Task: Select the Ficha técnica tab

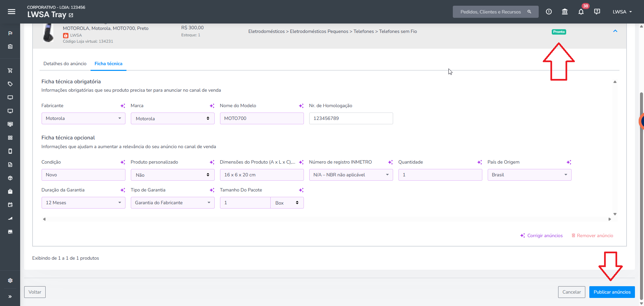Action: coord(108,63)
